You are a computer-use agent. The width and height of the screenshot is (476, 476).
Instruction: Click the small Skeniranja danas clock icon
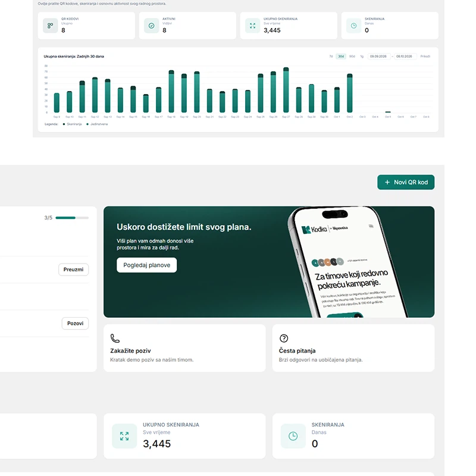[353, 26]
